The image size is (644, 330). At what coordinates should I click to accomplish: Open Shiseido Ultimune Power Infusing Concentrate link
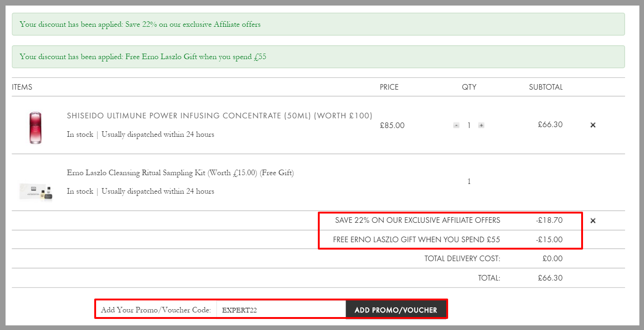tap(219, 116)
